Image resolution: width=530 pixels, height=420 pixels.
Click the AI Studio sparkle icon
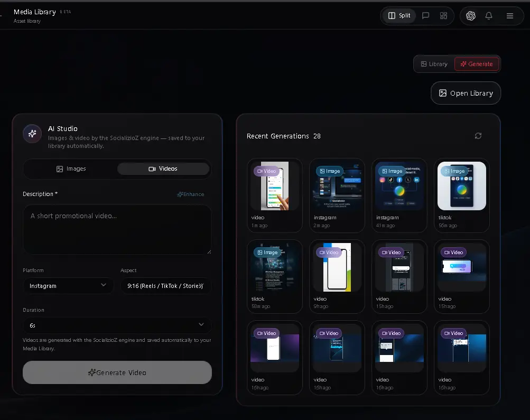coord(32,134)
